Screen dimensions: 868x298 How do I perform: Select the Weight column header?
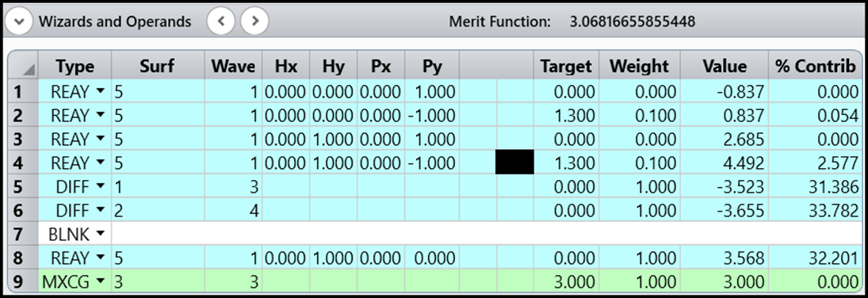click(640, 67)
